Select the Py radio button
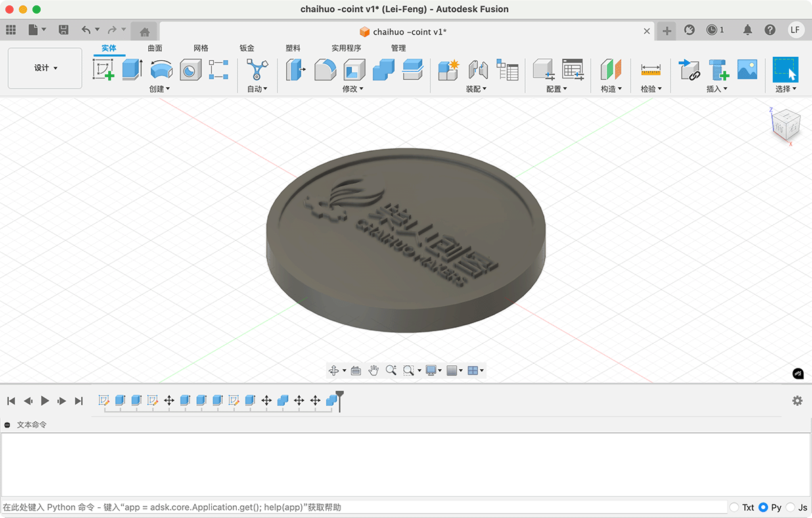The width and height of the screenshot is (812, 518). [x=763, y=507]
